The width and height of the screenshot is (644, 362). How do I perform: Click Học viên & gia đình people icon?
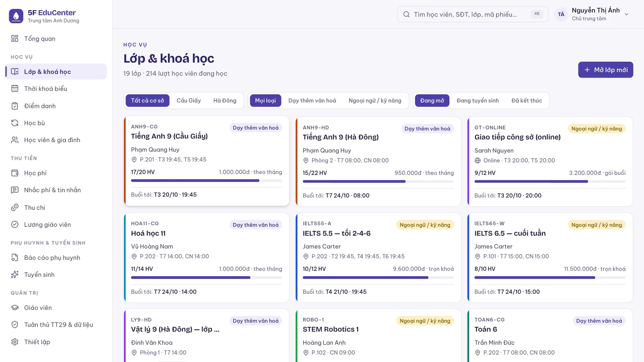pyautogui.click(x=15, y=140)
